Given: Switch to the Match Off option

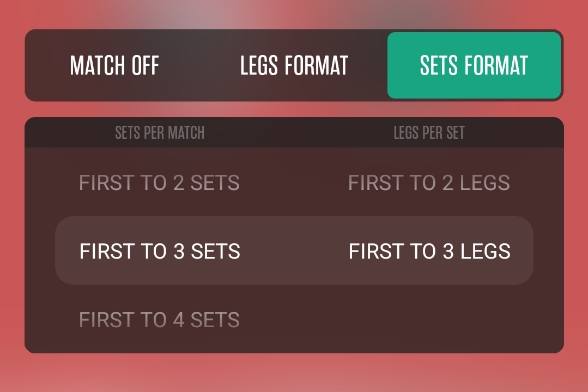Looking at the screenshot, I should click(114, 65).
